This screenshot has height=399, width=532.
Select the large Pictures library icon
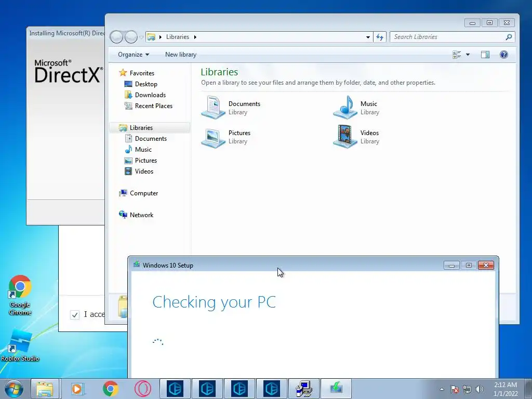(214, 137)
